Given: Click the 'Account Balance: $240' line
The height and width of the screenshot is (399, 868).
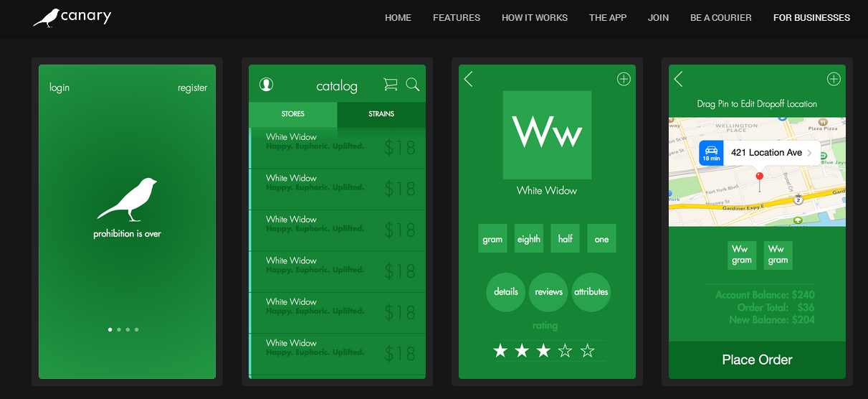Looking at the screenshot, I should click(765, 295).
